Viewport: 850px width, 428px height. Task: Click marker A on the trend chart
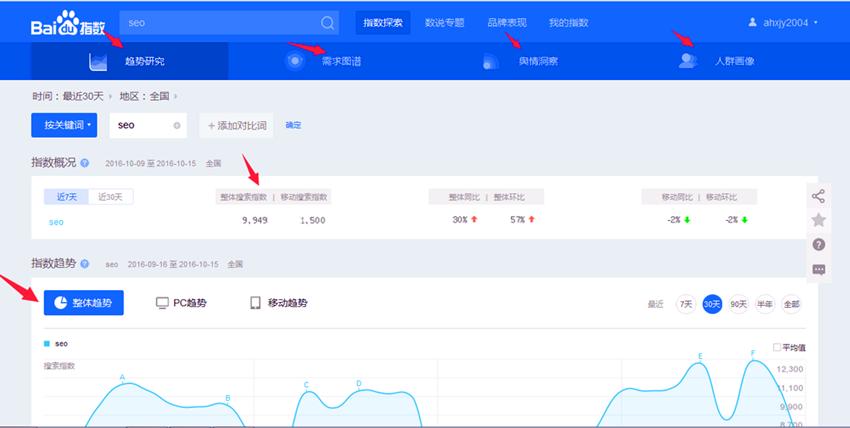[123, 377]
